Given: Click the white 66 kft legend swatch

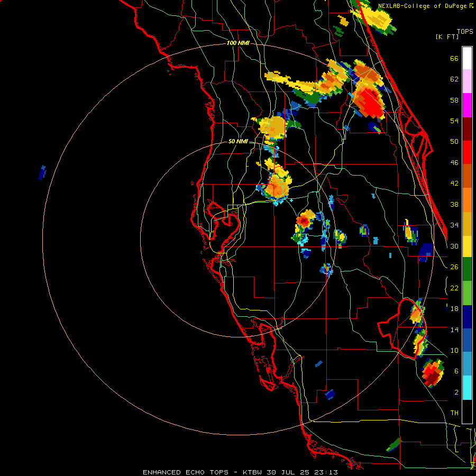Looking at the screenshot, I should [x=467, y=58].
